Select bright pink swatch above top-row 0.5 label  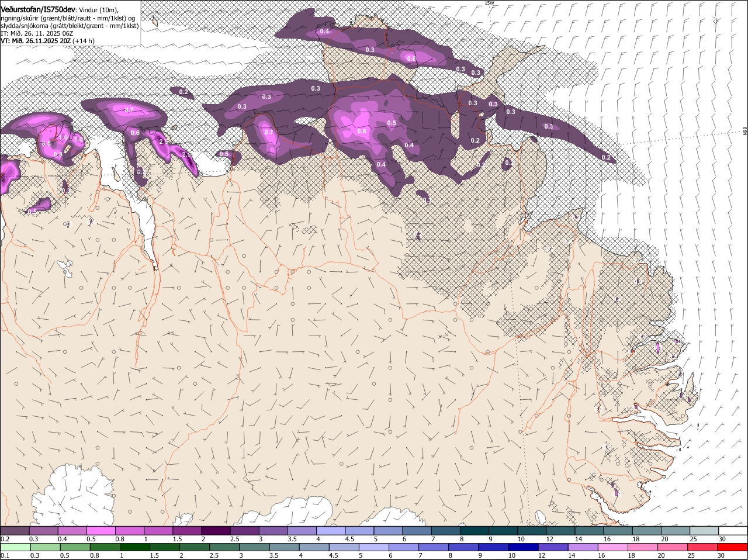coord(101,531)
